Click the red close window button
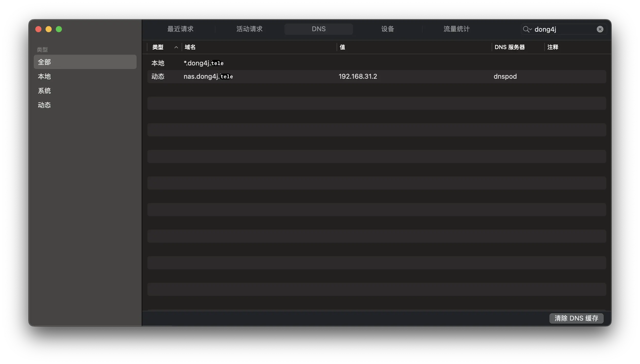The width and height of the screenshot is (640, 364). [x=38, y=29]
